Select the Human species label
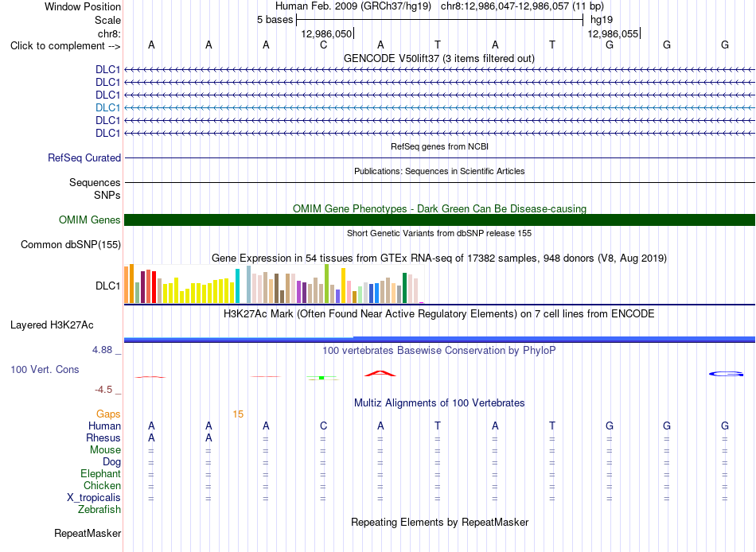 click(x=104, y=426)
